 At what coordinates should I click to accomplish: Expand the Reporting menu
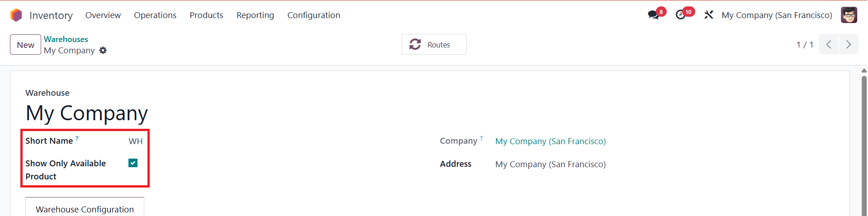pos(255,15)
